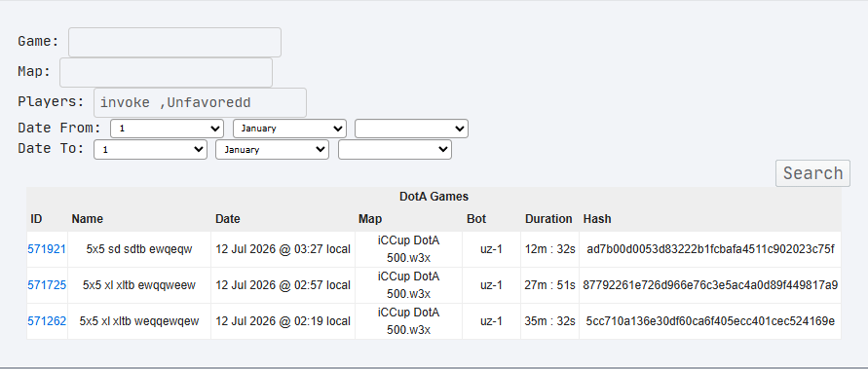The height and width of the screenshot is (369, 868).
Task: Open the Date To year dropdown
Action: coord(396,149)
